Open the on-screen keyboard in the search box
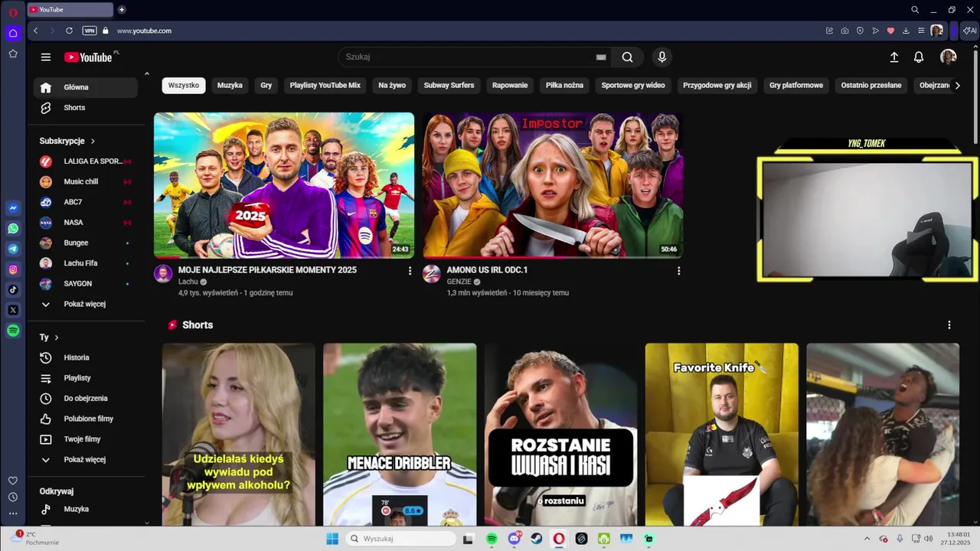980x551 pixels. point(601,57)
